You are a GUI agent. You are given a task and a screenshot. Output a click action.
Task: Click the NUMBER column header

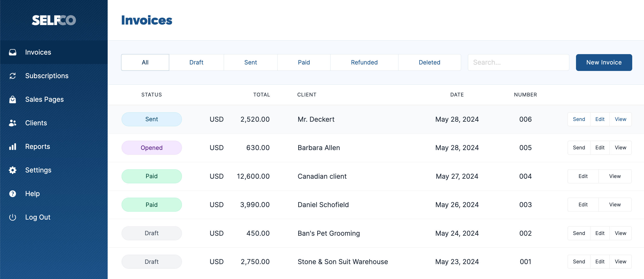[x=526, y=95]
